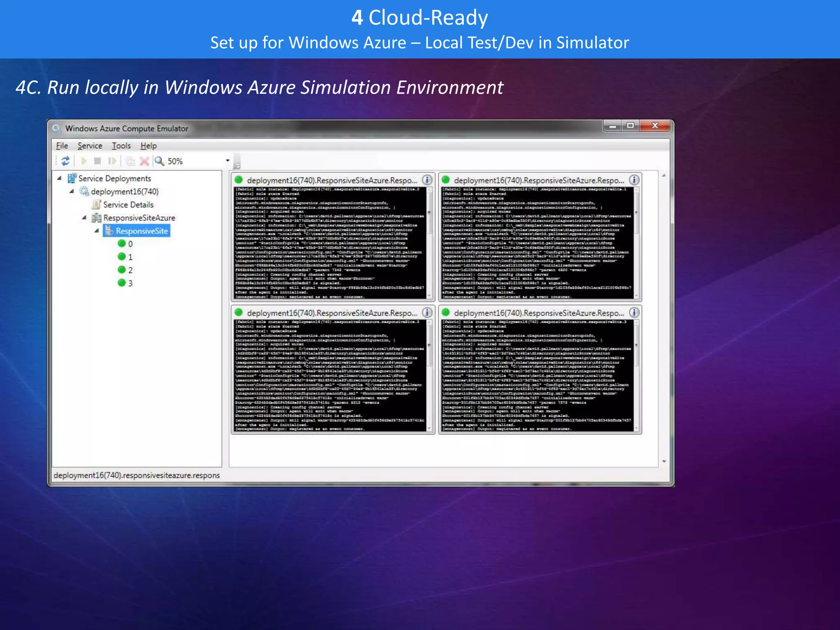Click green status dot for instance 0
The height and width of the screenshot is (630, 840).
(121, 243)
